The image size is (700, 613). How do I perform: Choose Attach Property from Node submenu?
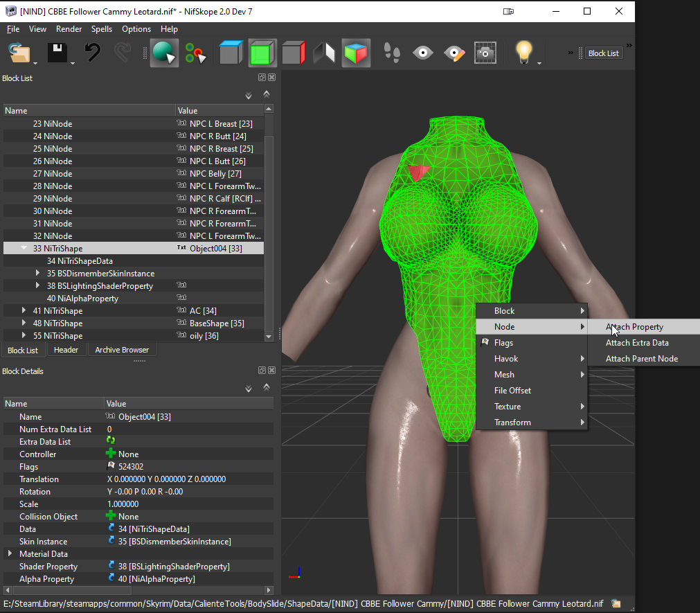[644, 327]
